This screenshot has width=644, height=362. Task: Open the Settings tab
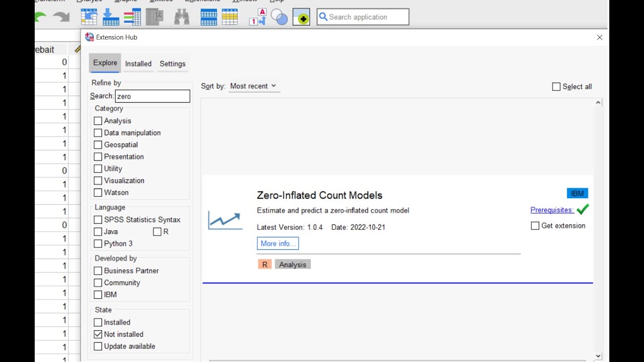coord(173,64)
